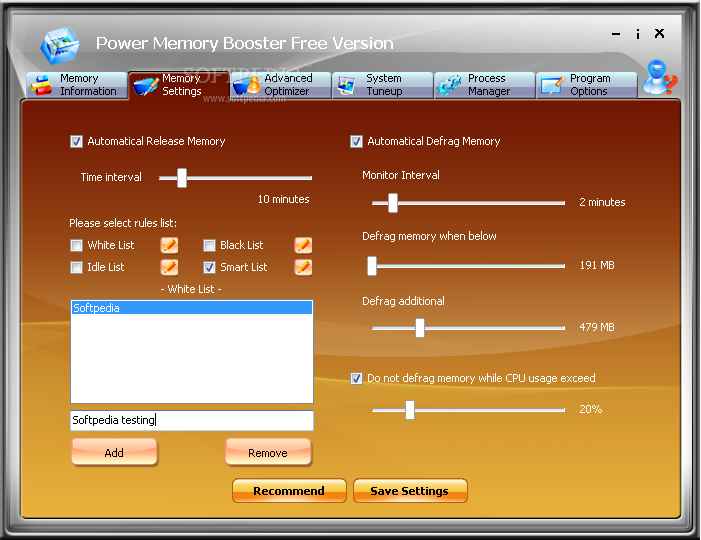
Task: Focus the 'Softpedia testing' input field
Action: [x=192, y=420]
